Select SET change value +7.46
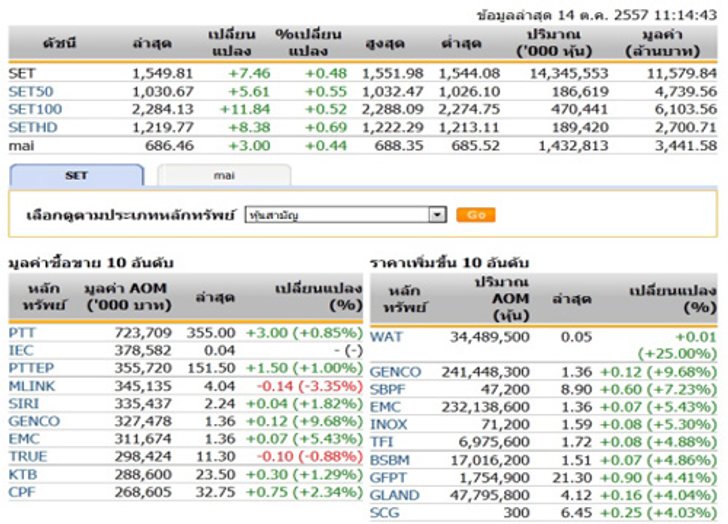Viewport: 728px width, 524px height. pos(249,73)
